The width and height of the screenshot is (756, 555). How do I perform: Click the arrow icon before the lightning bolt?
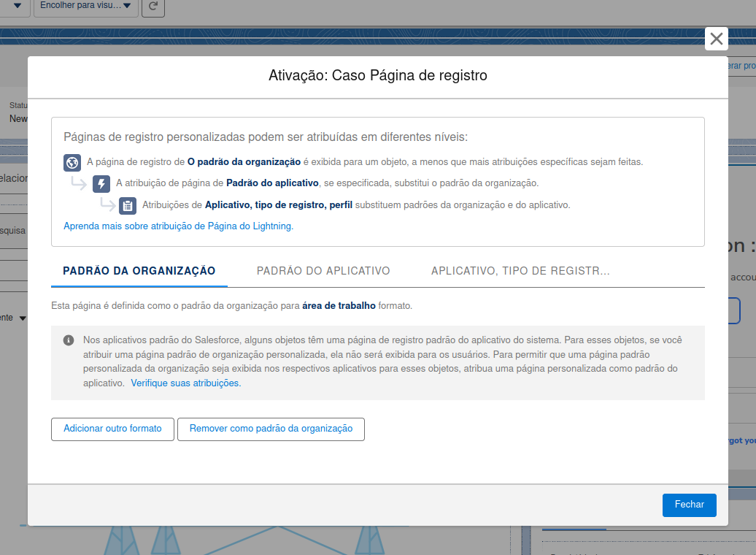[79, 183]
